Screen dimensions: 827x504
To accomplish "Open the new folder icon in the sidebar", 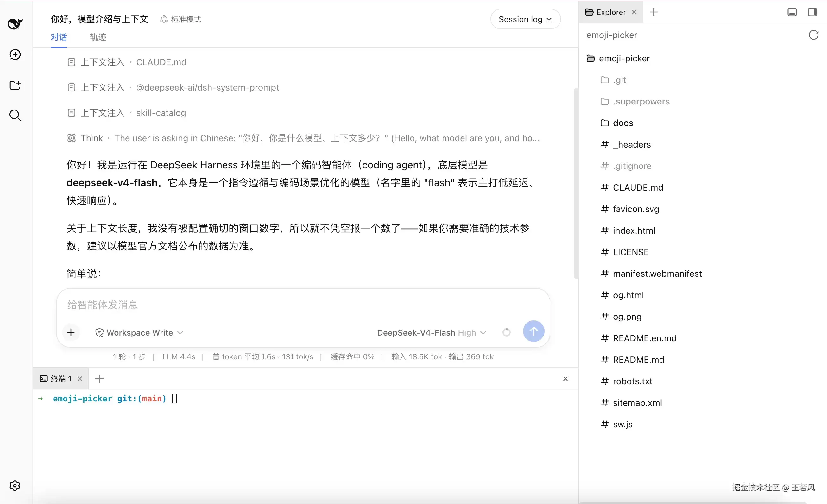I will [15, 85].
